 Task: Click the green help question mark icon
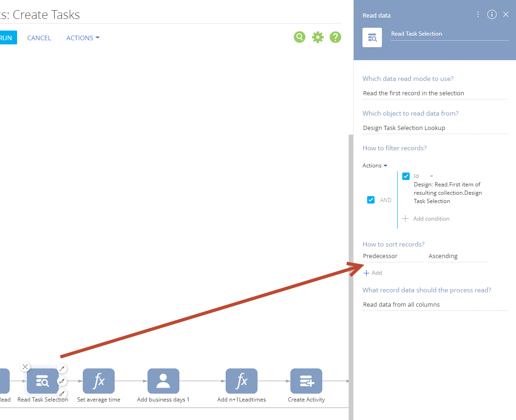(335, 37)
